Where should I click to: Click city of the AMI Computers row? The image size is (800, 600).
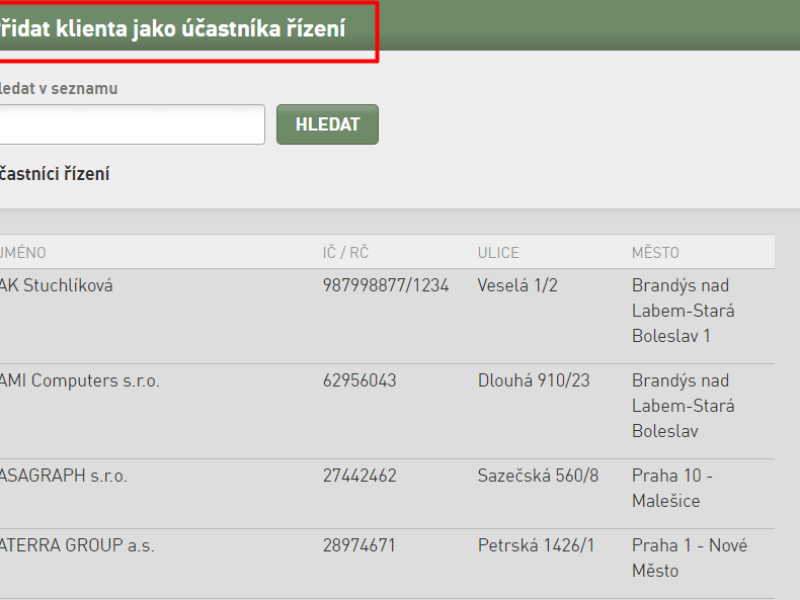[683, 406]
